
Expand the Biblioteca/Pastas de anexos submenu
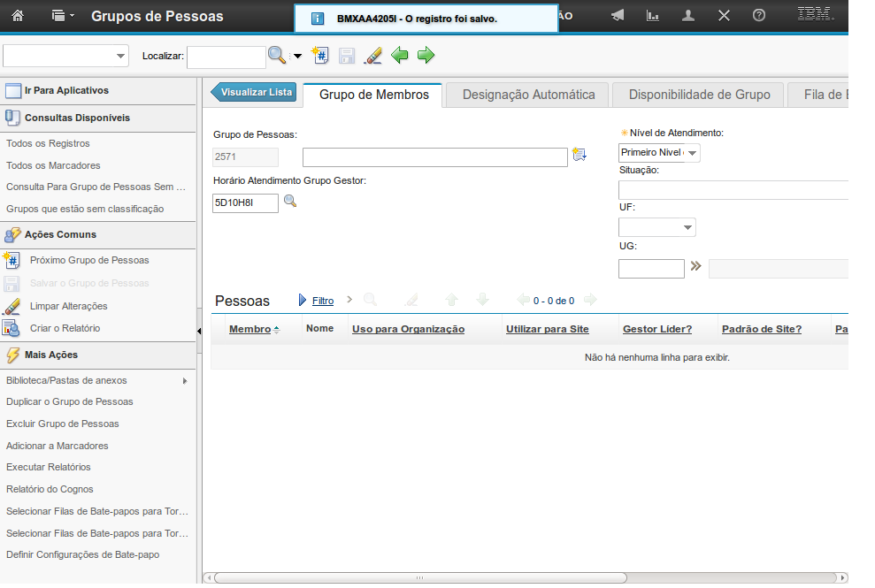(x=185, y=381)
